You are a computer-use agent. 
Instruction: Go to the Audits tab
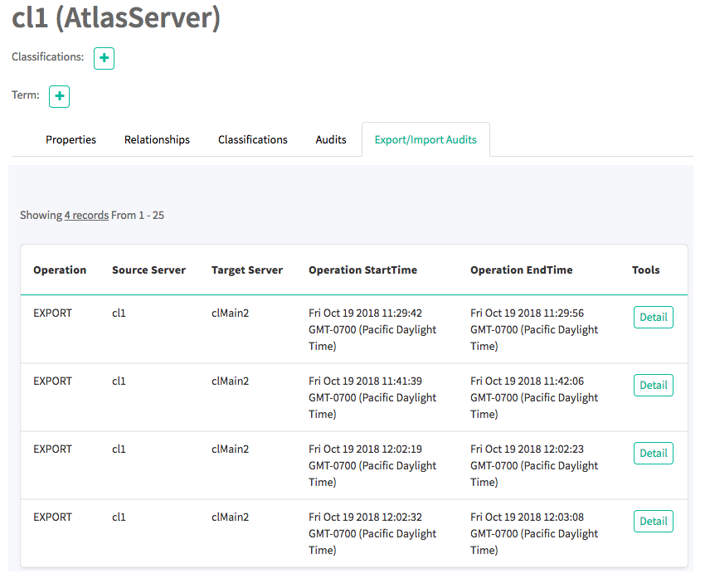[x=331, y=139]
